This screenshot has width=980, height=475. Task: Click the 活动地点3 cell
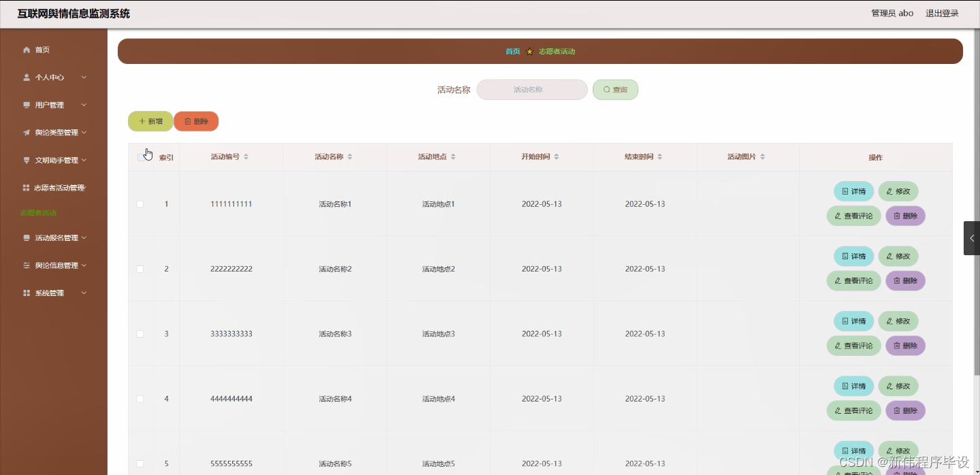[x=438, y=334]
